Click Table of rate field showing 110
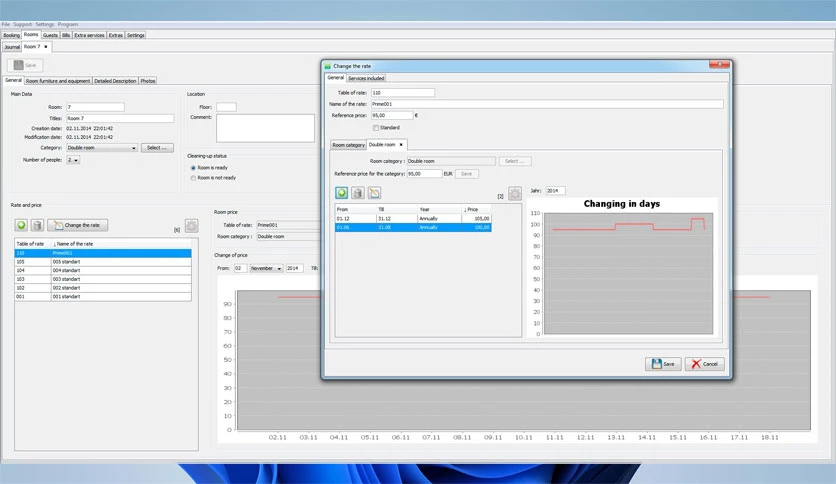The height and width of the screenshot is (484, 836). pyautogui.click(x=403, y=93)
